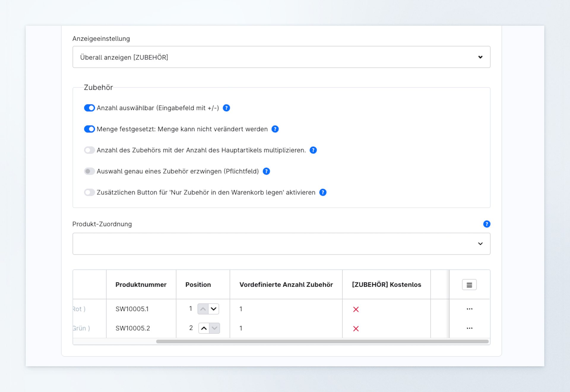Image resolution: width=570 pixels, height=392 pixels.
Task: Click the 'Grün )' product link
Action: click(81, 328)
